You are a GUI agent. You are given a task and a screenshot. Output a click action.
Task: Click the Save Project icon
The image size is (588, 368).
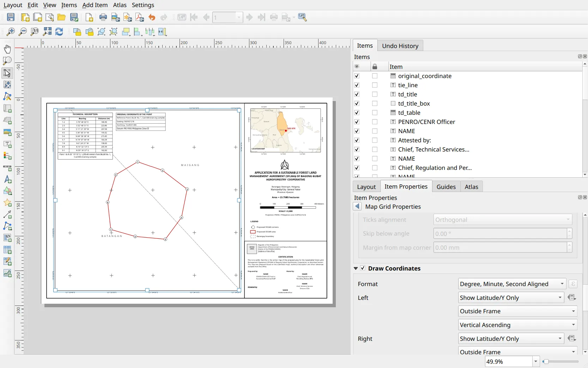(11, 17)
